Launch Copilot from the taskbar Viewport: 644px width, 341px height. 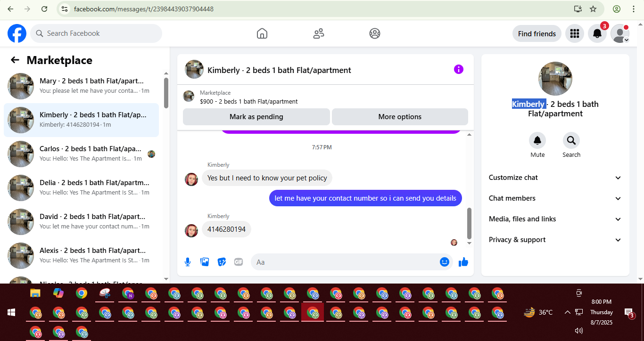pyautogui.click(x=58, y=293)
